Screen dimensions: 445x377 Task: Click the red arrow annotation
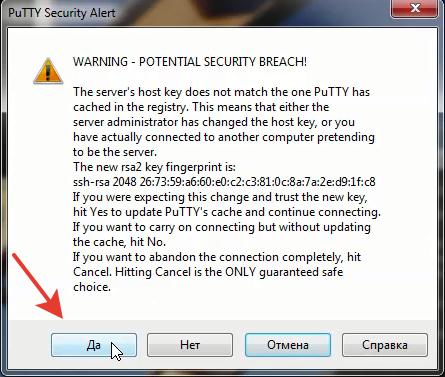(x=37, y=286)
